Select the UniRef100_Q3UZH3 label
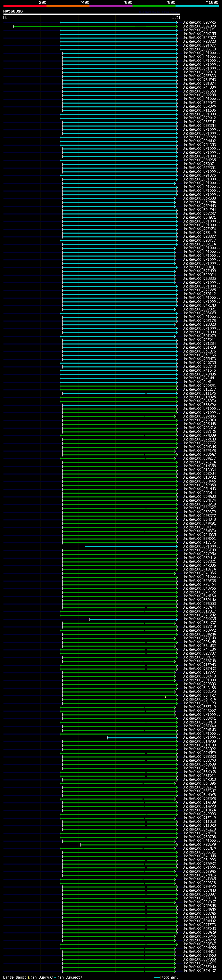 (x=199, y=80)
